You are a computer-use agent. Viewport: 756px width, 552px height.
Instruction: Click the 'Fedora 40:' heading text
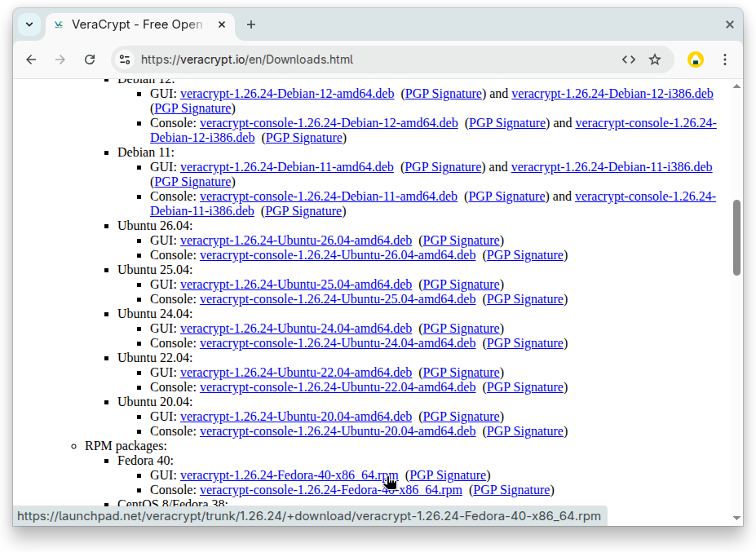pyautogui.click(x=146, y=461)
